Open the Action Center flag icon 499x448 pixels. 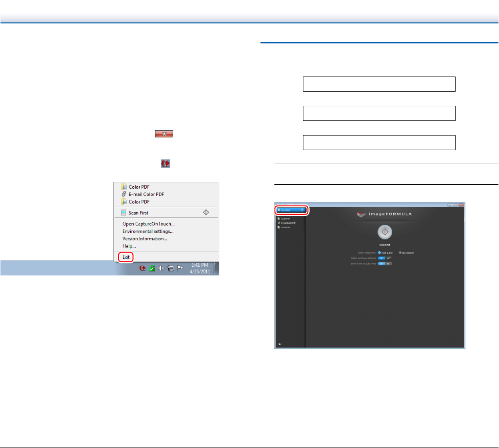pyautogui.click(x=180, y=268)
